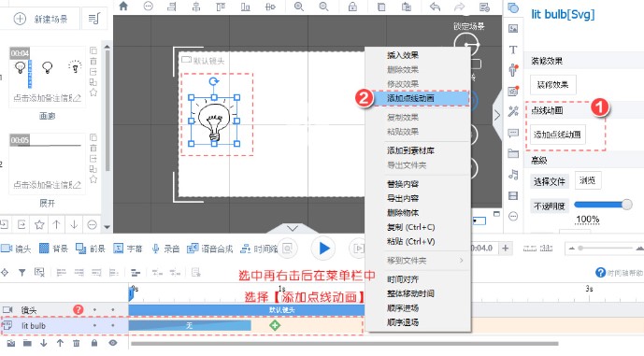This screenshot has width=644, height=356.
Task: Click the rotate handle above the bulb
Action: pyautogui.click(x=213, y=81)
